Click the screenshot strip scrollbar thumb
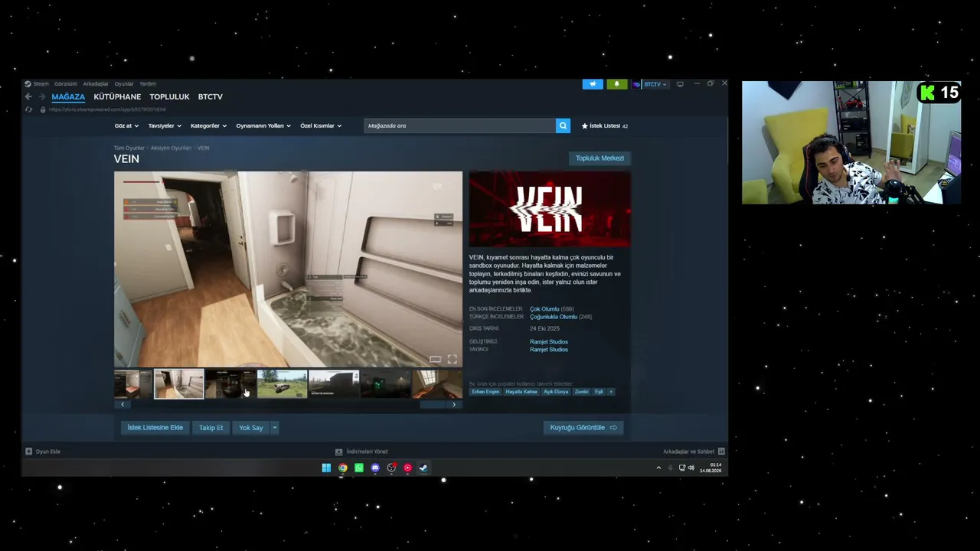980x551 pixels. pyautogui.click(x=433, y=404)
